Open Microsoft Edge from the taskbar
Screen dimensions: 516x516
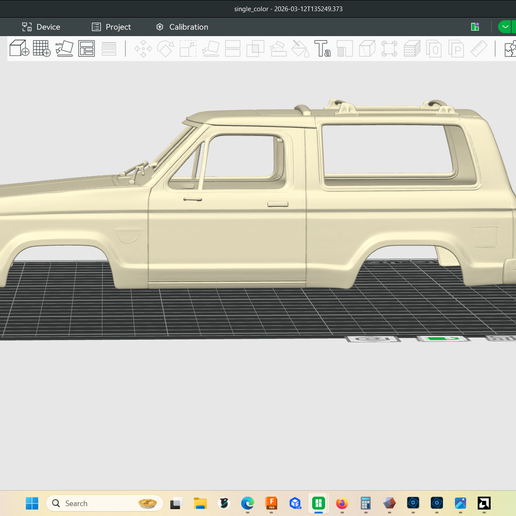pos(247,503)
